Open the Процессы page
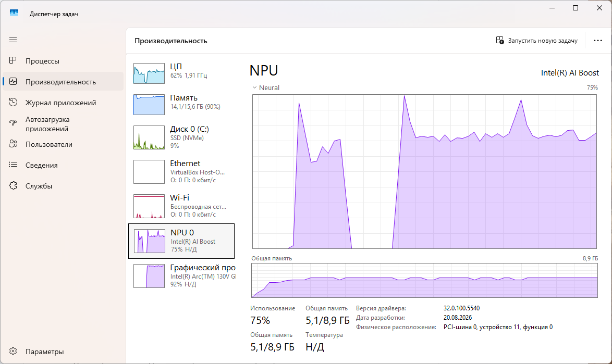The width and height of the screenshot is (612, 364). pyautogui.click(x=63, y=61)
